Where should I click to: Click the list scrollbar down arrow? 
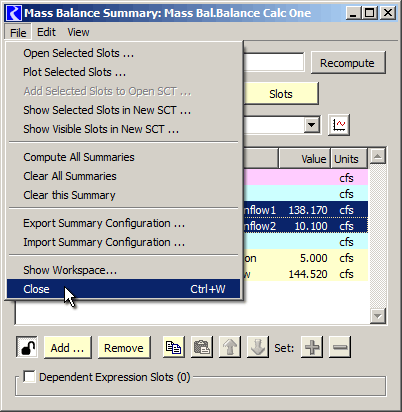click(x=378, y=316)
